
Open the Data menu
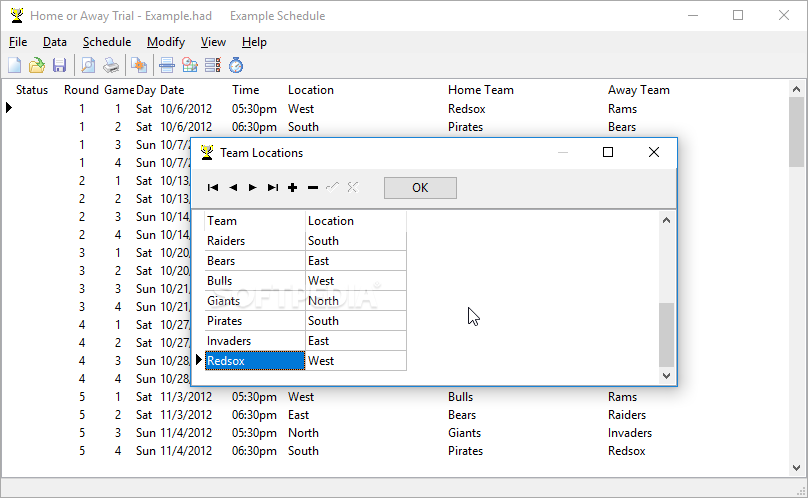coord(55,42)
